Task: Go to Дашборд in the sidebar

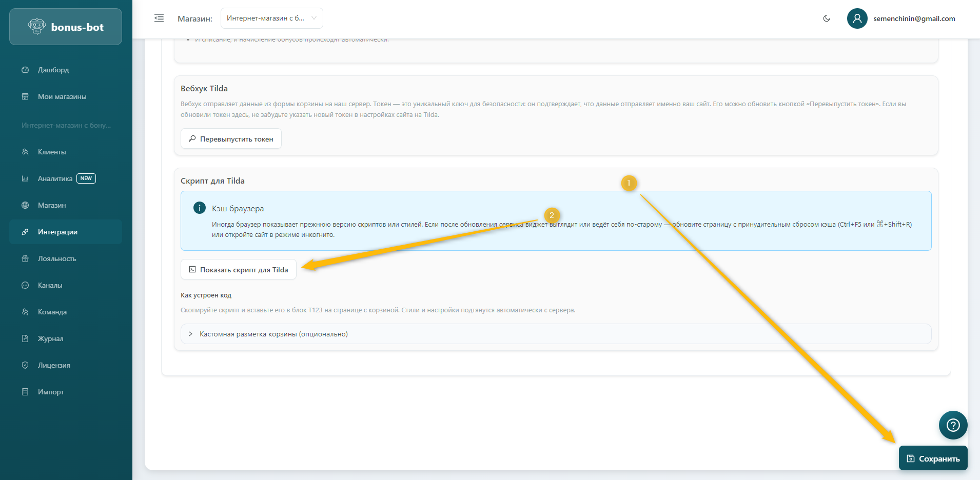Action: [53, 70]
